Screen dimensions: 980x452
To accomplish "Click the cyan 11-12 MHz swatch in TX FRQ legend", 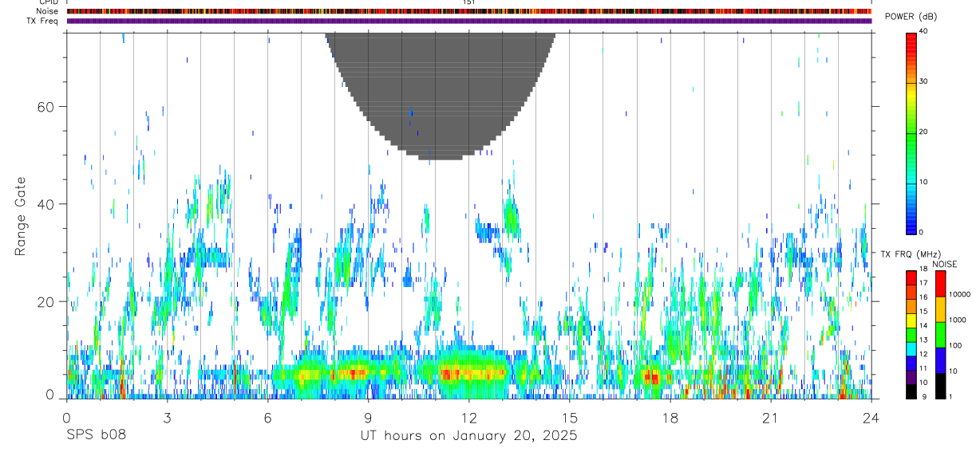I will pos(911,349).
